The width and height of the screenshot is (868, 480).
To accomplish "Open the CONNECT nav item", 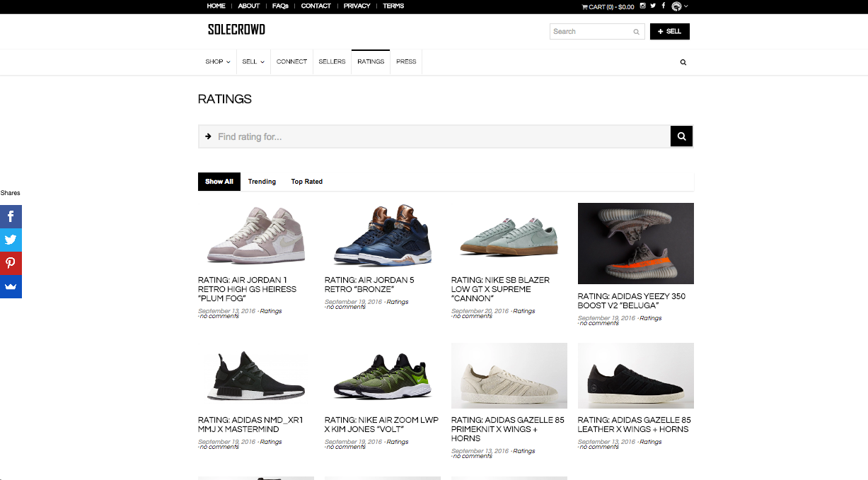I will [291, 62].
